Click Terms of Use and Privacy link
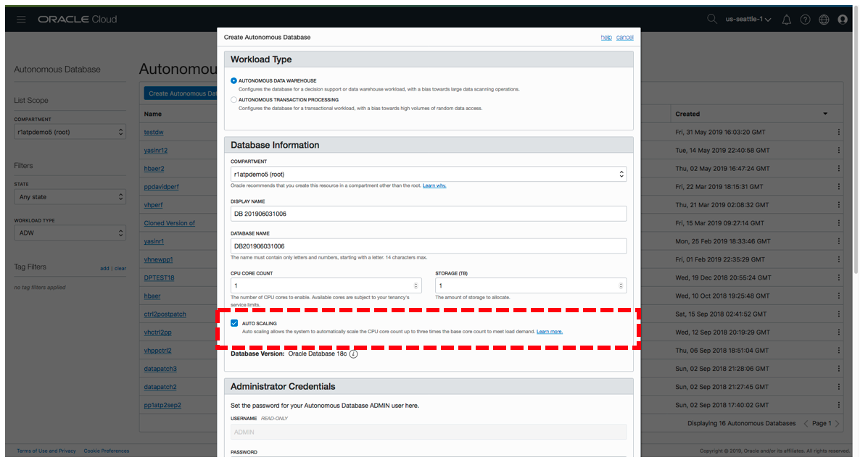 [46, 451]
